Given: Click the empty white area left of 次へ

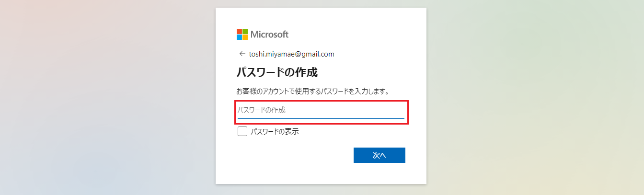Looking at the screenshot, I should pos(292,155).
